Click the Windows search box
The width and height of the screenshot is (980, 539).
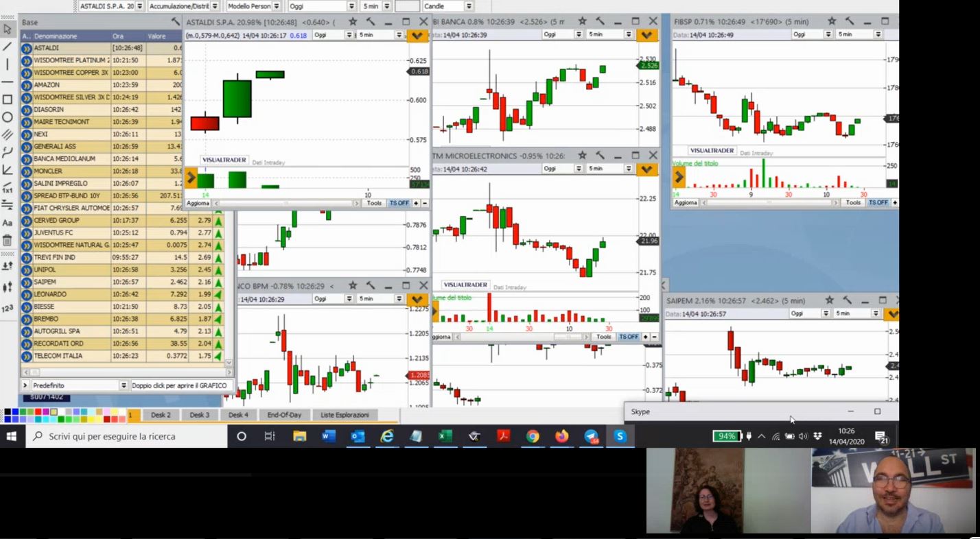click(126, 436)
